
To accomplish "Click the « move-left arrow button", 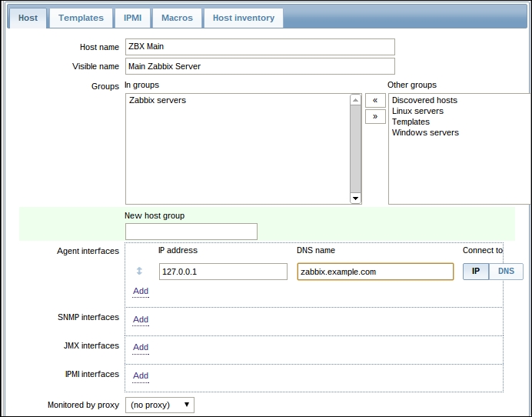I will (x=374, y=101).
